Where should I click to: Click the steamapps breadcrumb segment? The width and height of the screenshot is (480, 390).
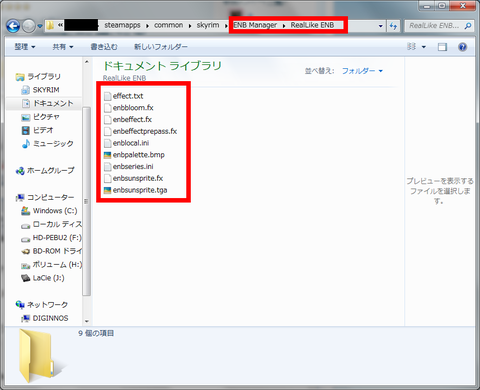pos(122,25)
